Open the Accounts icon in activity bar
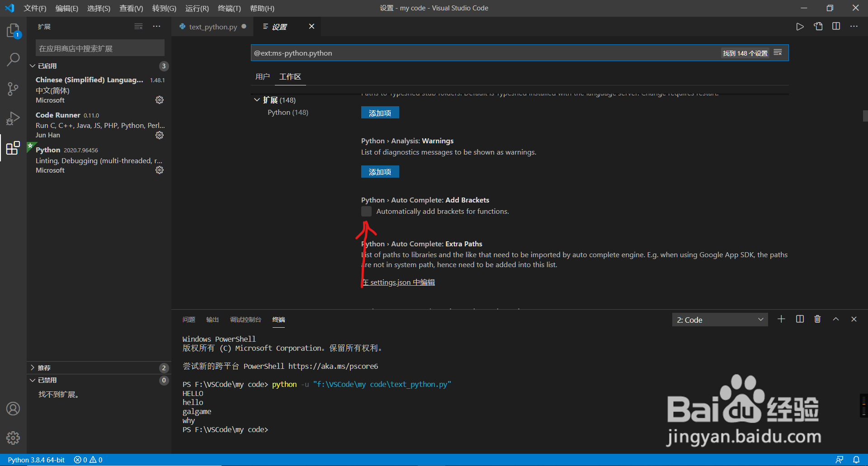Screen dimensions: 868x466 pos(13,409)
